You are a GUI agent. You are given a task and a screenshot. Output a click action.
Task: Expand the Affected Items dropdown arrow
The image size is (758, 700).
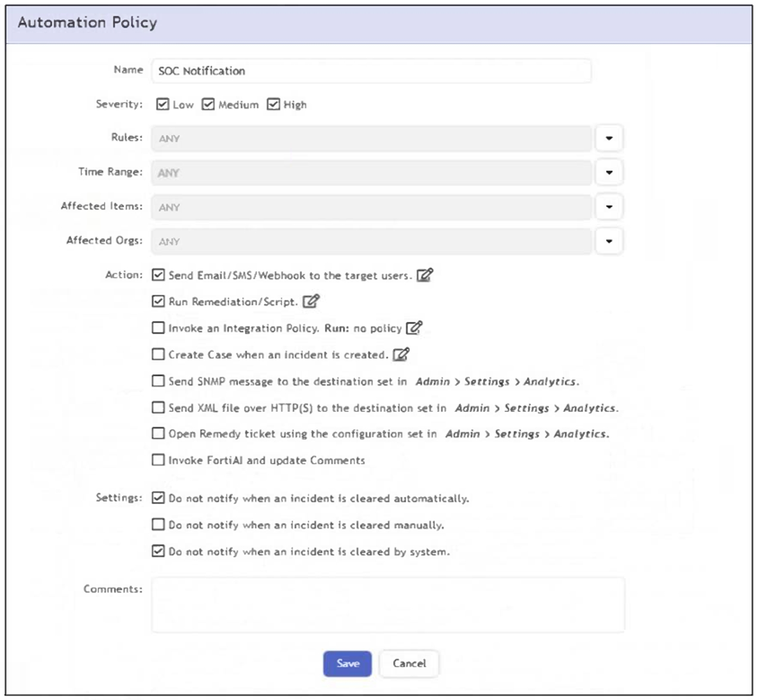[609, 207]
